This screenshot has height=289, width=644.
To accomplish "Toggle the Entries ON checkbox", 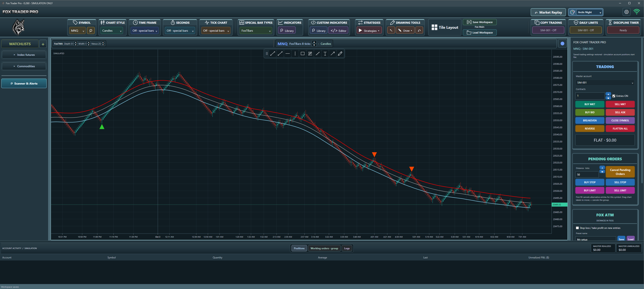I will pos(614,96).
